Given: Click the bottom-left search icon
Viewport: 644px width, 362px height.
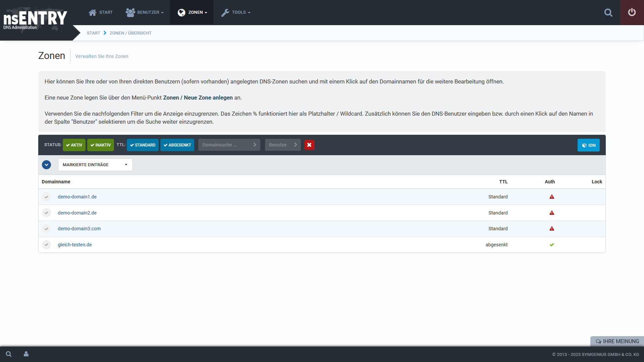Looking at the screenshot, I should tap(9, 354).
